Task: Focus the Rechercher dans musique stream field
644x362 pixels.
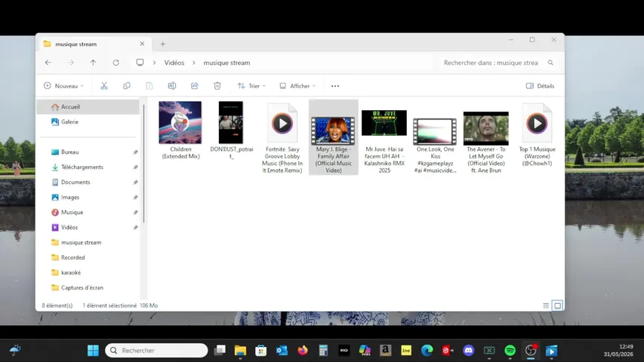Action: click(498, 63)
